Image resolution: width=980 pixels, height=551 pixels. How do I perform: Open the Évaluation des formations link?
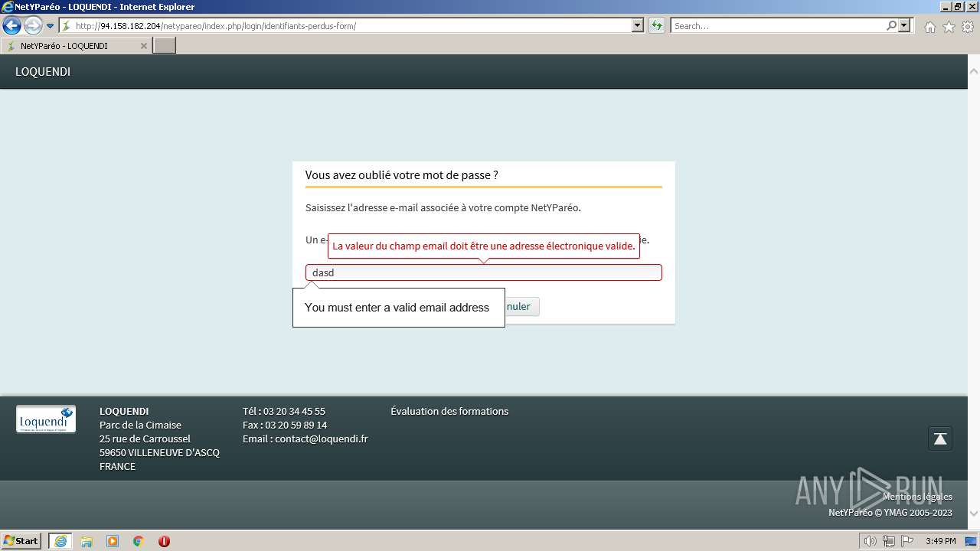click(x=449, y=411)
